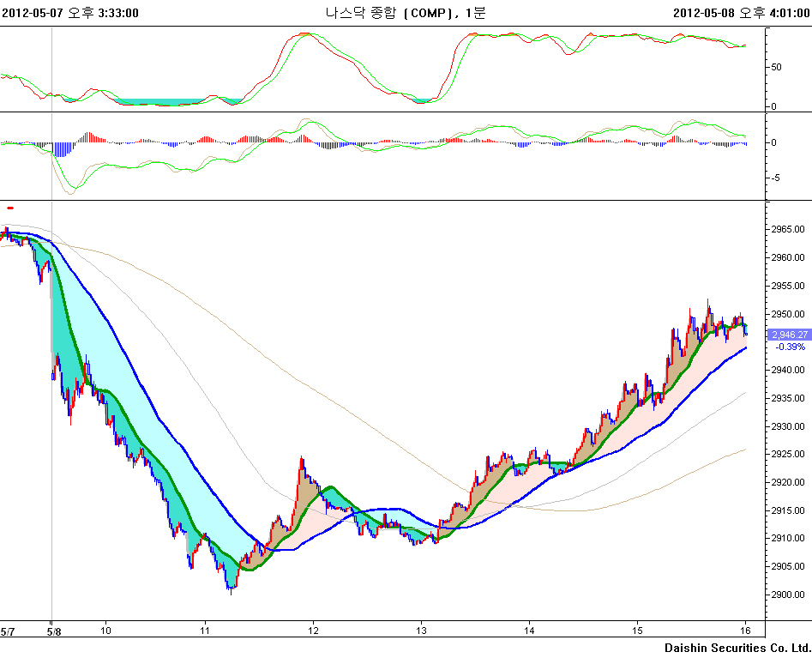Click the 2965.00 price axis label
The height and width of the screenshot is (658, 812).
pyautogui.click(x=788, y=229)
